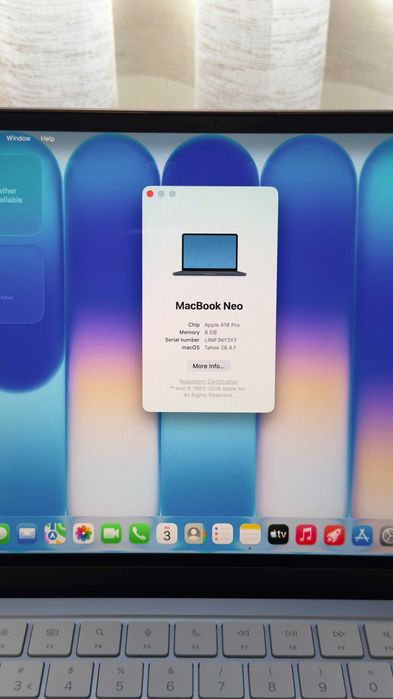Open the Photos app in the Dock

click(x=83, y=534)
